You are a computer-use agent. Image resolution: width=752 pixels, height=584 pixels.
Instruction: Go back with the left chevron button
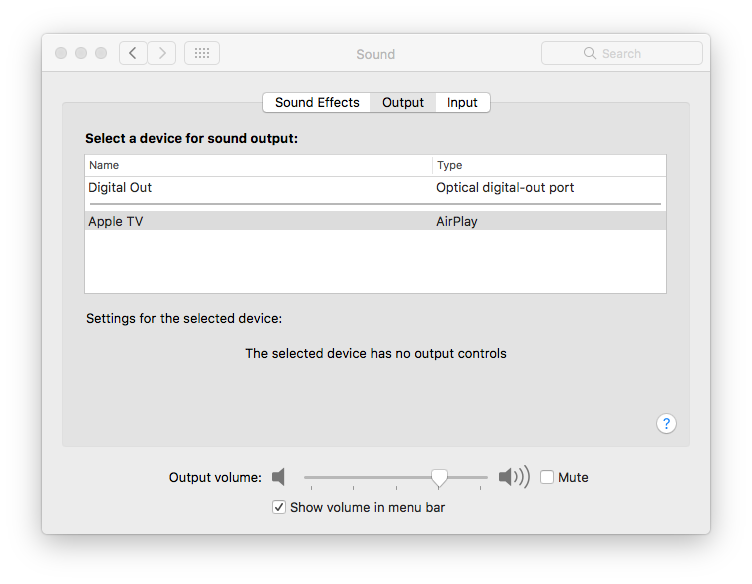pyautogui.click(x=133, y=53)
